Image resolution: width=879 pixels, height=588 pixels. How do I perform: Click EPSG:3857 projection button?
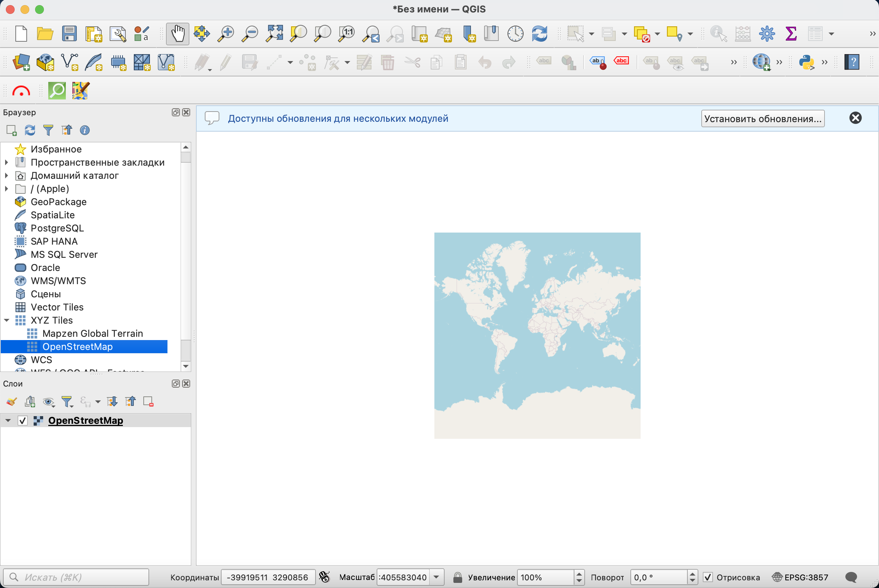click(801, 577)
